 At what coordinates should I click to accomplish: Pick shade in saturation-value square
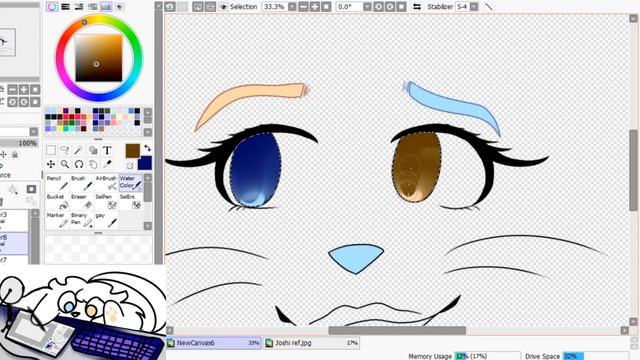[98, 58]
